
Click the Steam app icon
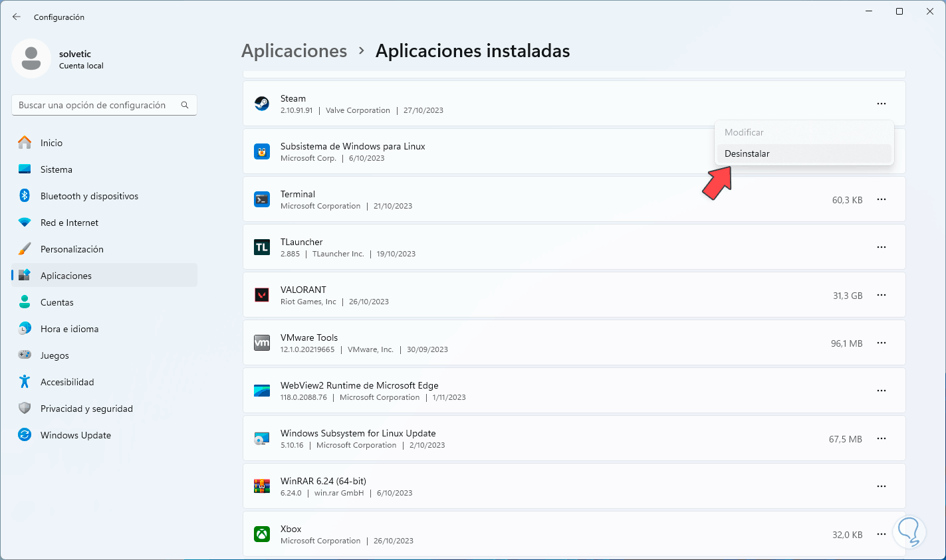coord(262,104)
